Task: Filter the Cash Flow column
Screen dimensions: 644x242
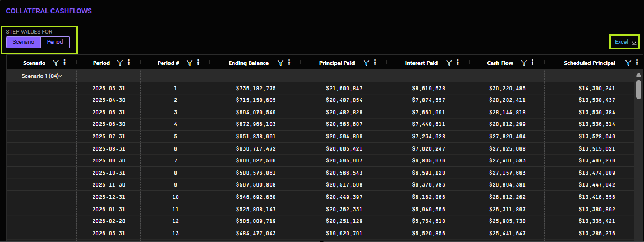Action: coord(523,63)
